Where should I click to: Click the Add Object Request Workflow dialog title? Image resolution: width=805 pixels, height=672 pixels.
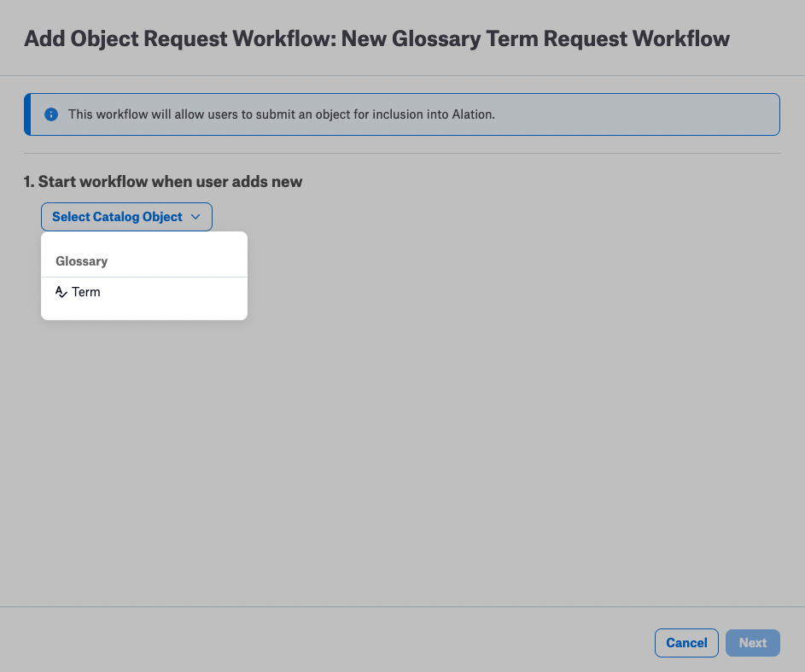tap(376, 39)
